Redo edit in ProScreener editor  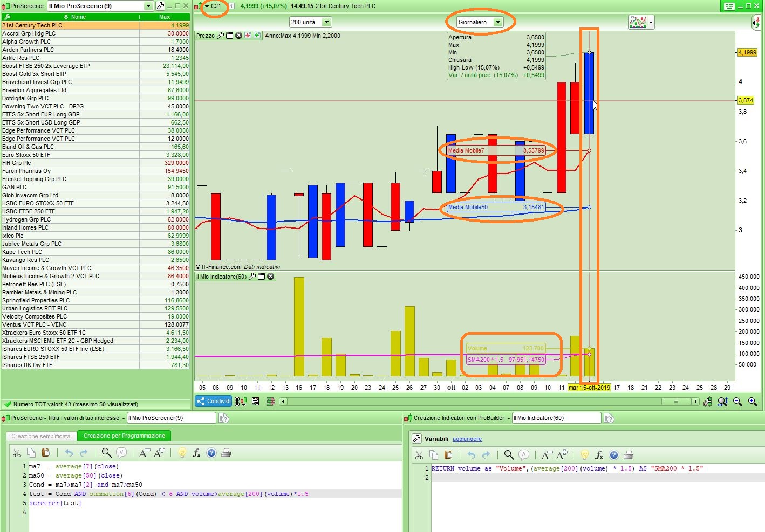84,453
